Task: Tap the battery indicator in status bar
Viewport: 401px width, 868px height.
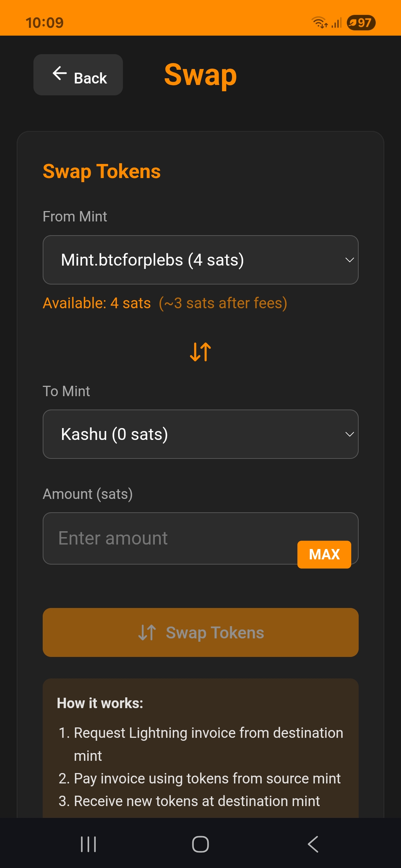Action: (361, 23)
